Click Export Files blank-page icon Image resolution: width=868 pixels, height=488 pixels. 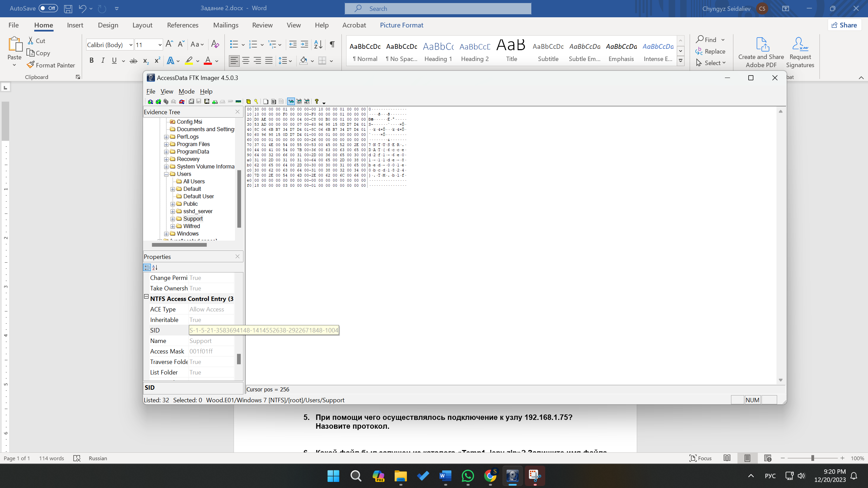click(x=266, y=101)
